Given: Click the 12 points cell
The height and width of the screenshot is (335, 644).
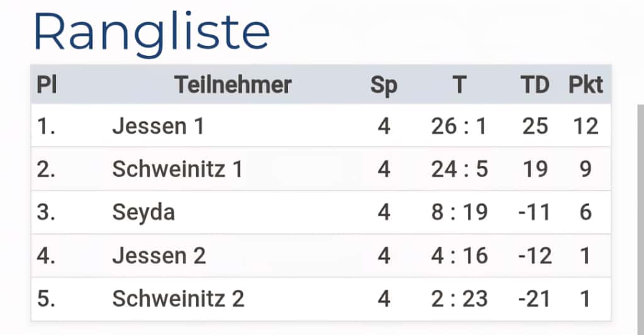Looking at the screenshot, I should tap(586, 126).
